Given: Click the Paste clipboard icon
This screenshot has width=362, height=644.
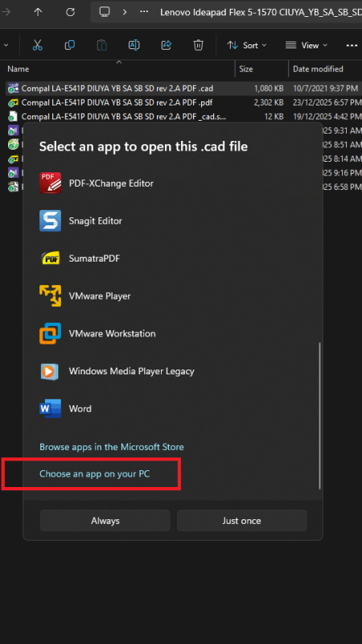Looking at the screenshot, I should [102, 45].
